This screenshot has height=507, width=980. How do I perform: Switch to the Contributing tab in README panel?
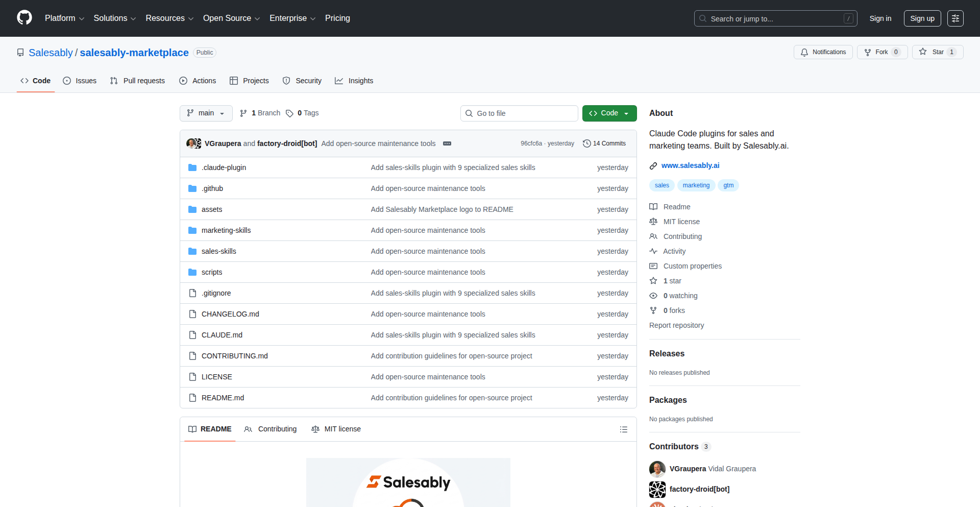click(271, 429)
